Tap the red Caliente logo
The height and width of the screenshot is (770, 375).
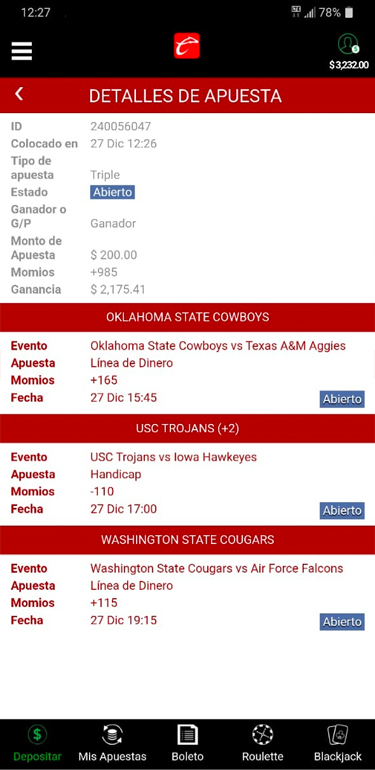pos(187,46)
